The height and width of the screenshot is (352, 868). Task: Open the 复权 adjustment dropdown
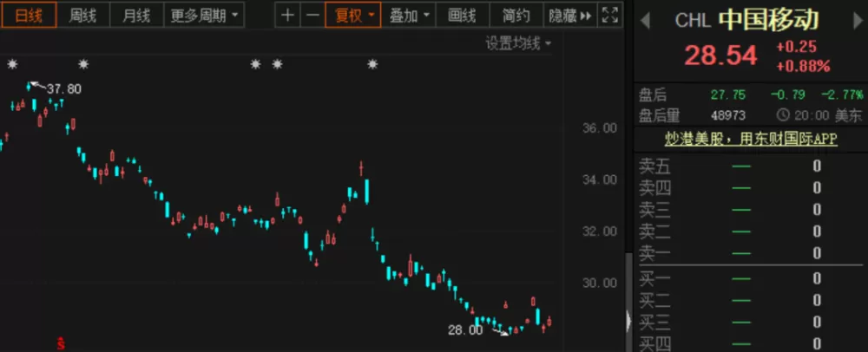click(353, 15)
